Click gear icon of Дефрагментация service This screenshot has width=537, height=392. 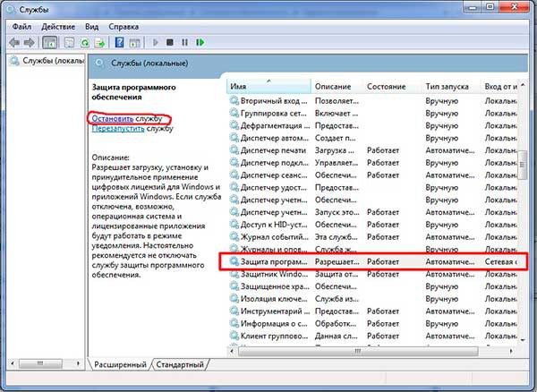pos(234,125)
